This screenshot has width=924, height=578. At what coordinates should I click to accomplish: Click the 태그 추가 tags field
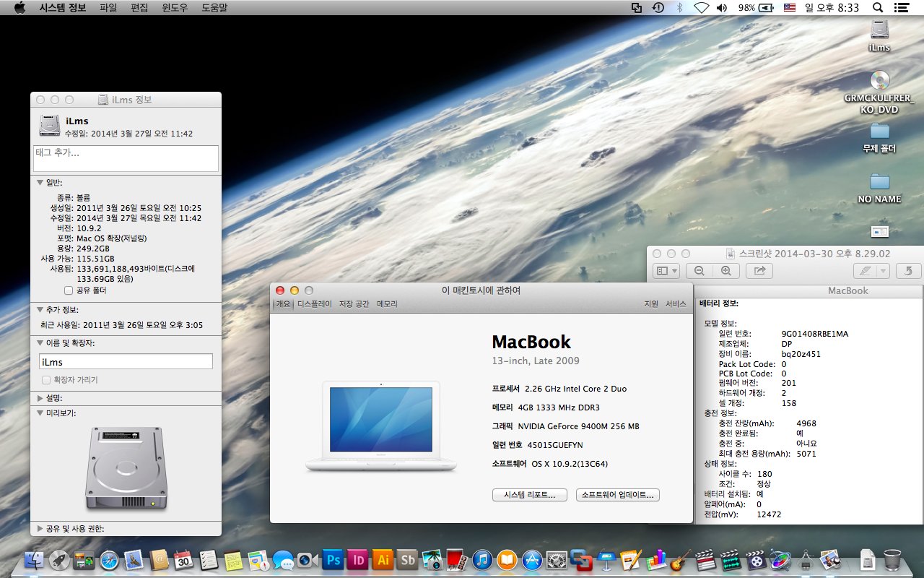click(x=126, y=158)
